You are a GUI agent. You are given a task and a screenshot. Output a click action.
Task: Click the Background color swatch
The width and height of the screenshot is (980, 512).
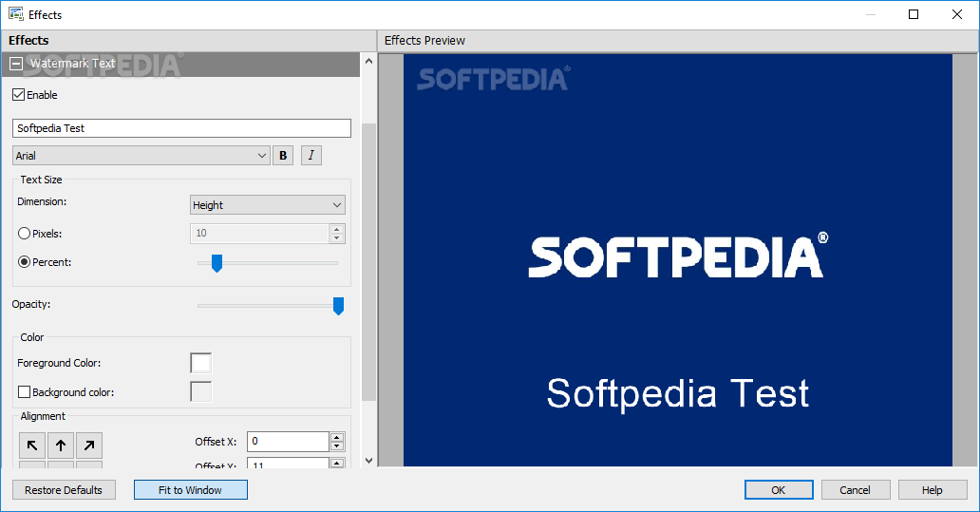pos(200,392)
